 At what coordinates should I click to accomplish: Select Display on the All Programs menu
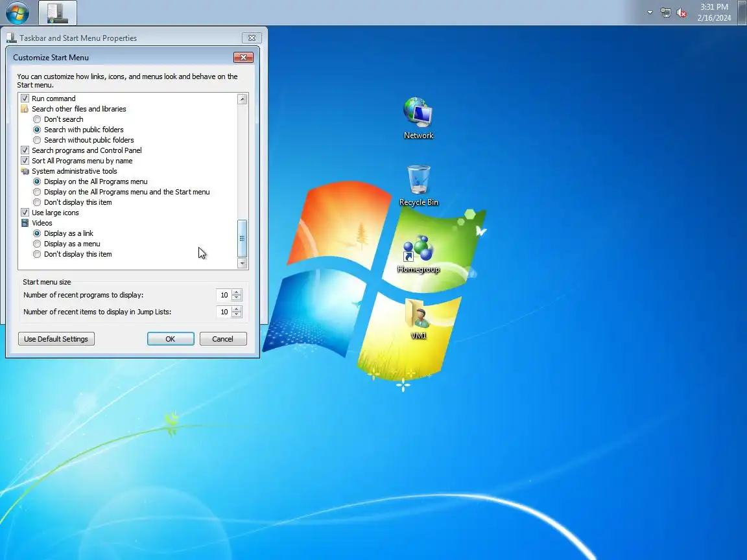tap(37, 182)
